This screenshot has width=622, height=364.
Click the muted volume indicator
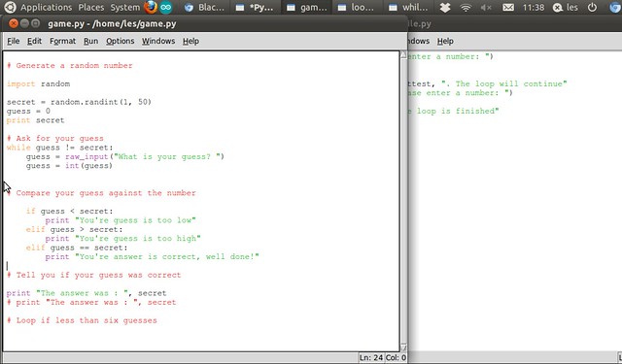(486, 7)
